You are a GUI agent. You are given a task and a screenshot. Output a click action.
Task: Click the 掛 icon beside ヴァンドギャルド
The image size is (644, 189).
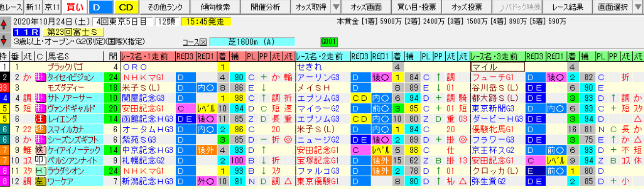40,108
